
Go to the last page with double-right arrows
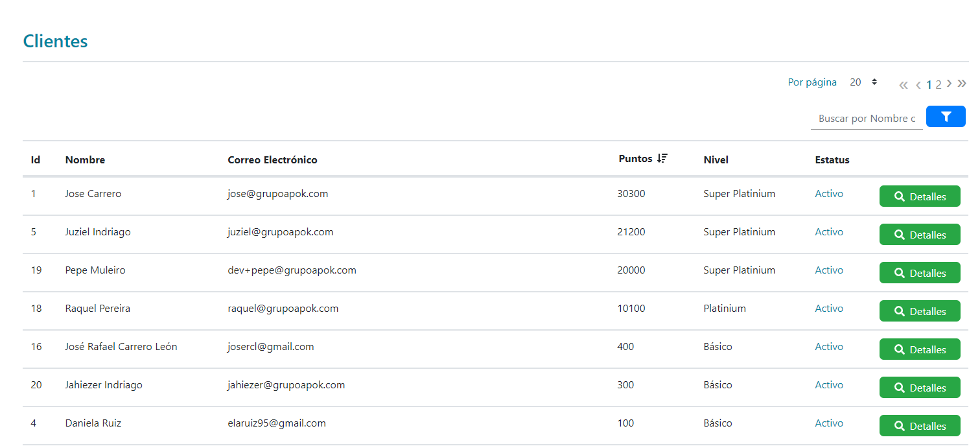click(x=962, y=84)
